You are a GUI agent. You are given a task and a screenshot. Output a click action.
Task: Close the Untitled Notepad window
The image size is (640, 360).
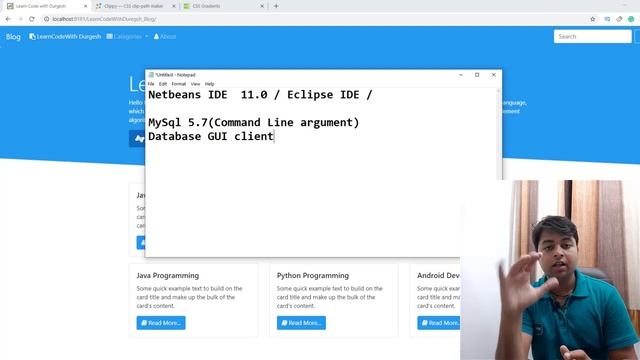point(493,75)
